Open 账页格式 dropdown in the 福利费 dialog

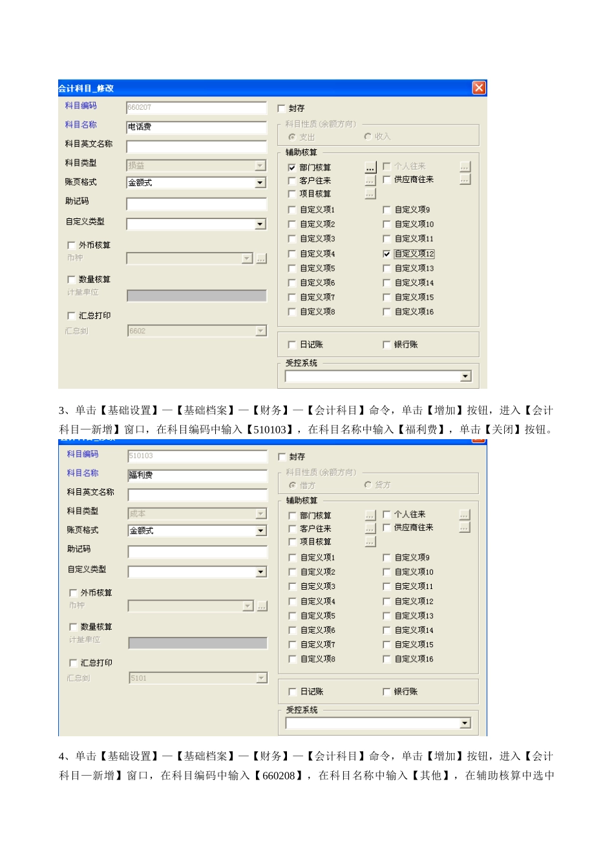[261, 531]
